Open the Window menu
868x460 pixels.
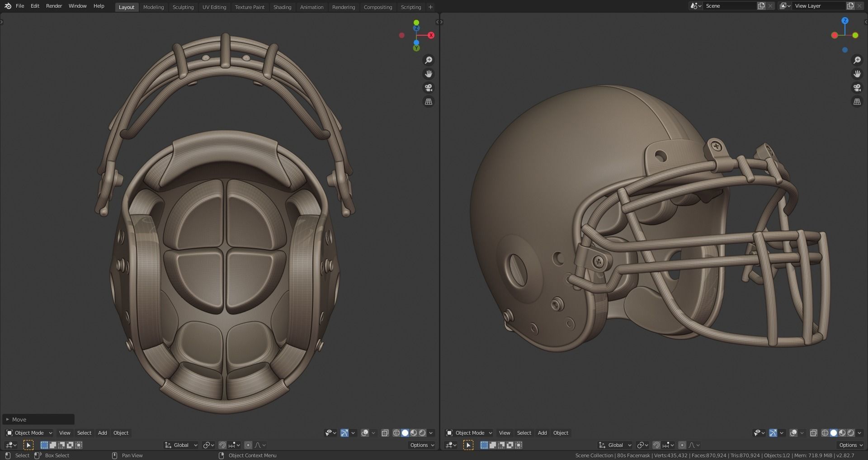[77, 6]
